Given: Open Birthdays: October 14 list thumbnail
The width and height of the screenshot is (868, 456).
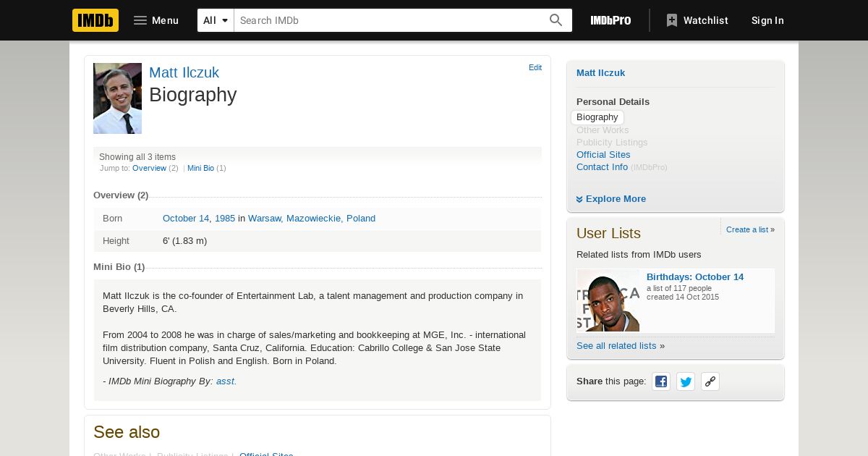Looking at the screenshot, I should [x=608, y=300].
